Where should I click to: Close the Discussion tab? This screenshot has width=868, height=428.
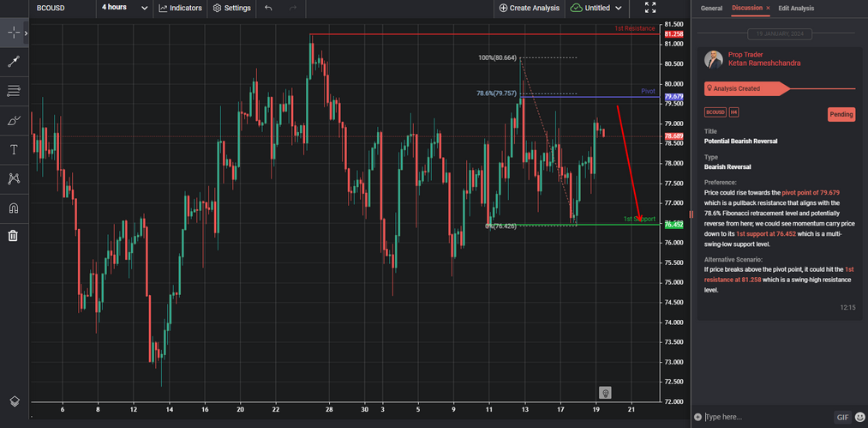coord(768,8)
